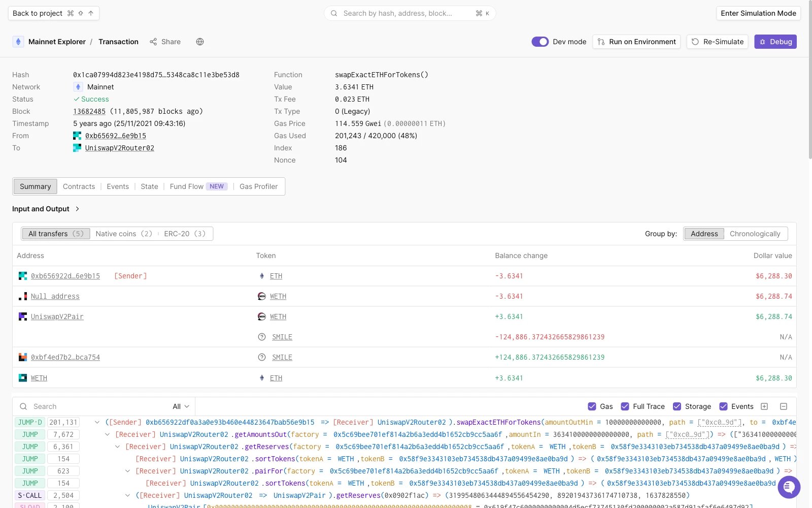Click the Ethereum Mainnet Explorer icon
Viewport: 812px width, 508px height.
[x=18, y=42]
